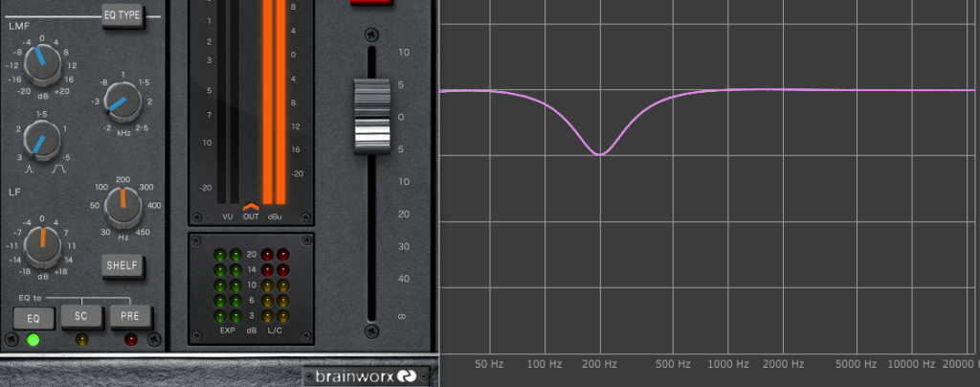
Task: Click the orange OUT meter selector arrow
Action: tap(252, 205)
